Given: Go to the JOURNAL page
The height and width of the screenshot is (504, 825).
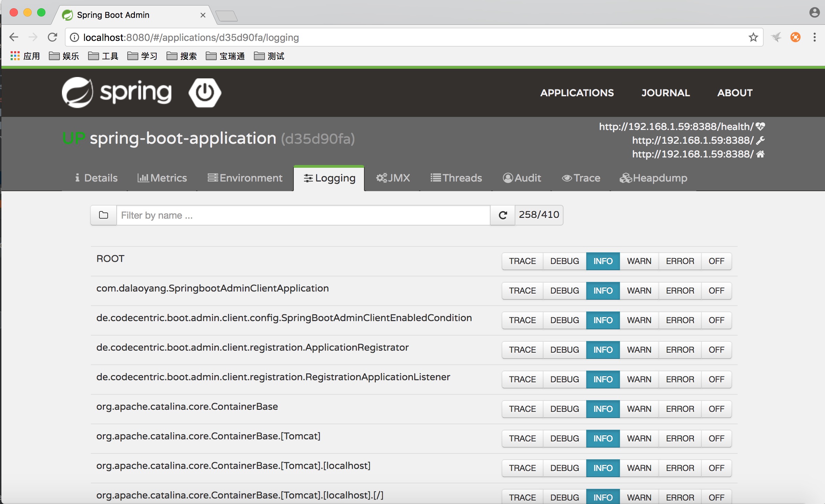Looking at the screenshot, I should click(x=665, y=93).
